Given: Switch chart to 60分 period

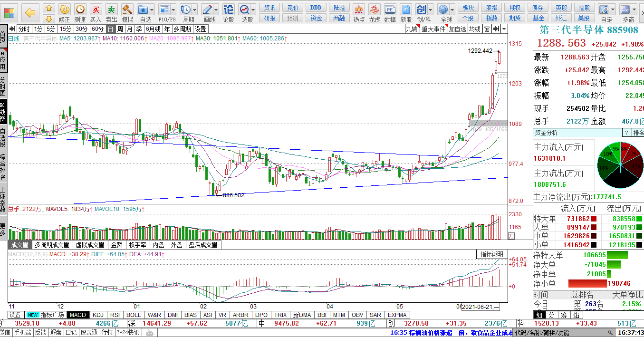Looking at the screenshot, I should pos(97,29).
